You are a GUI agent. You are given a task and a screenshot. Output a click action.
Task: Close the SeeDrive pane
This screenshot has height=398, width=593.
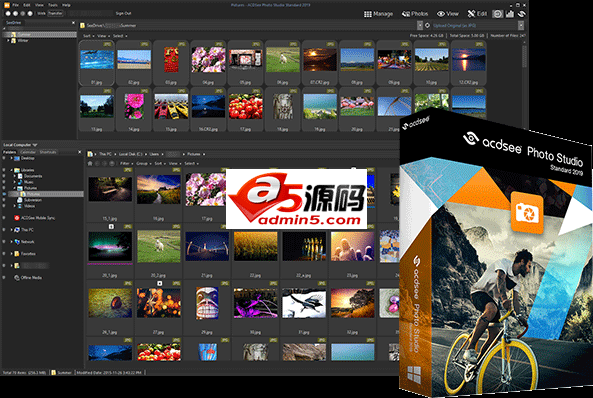(x=73, y=23)
